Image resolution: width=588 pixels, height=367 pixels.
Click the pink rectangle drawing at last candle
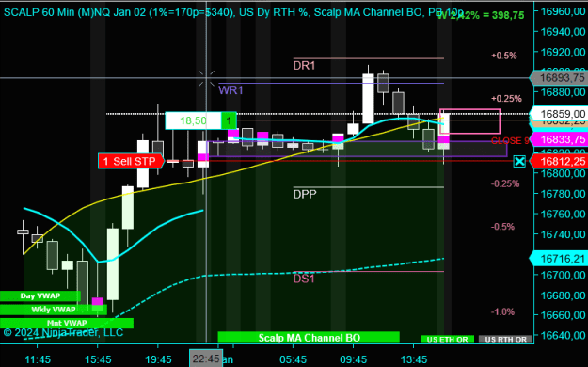click(x=469, y=121)
